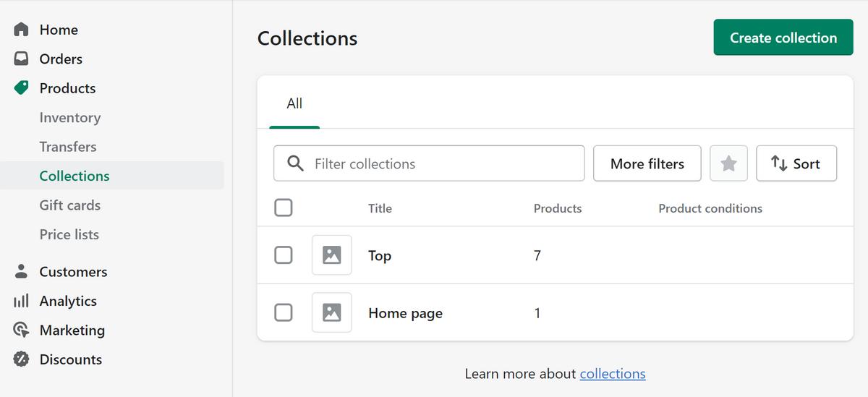
Task: Open Price lists section
Action: [69, 234]
